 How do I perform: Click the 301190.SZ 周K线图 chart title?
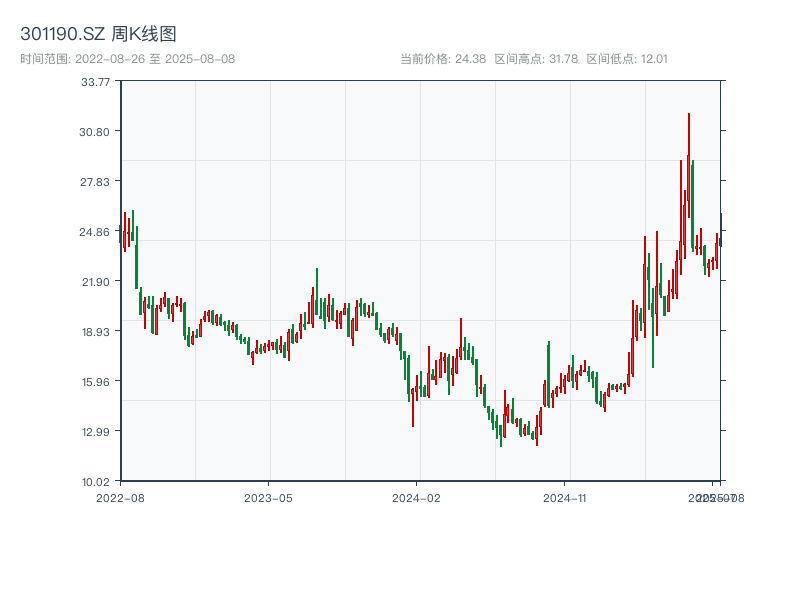point(98,35)
